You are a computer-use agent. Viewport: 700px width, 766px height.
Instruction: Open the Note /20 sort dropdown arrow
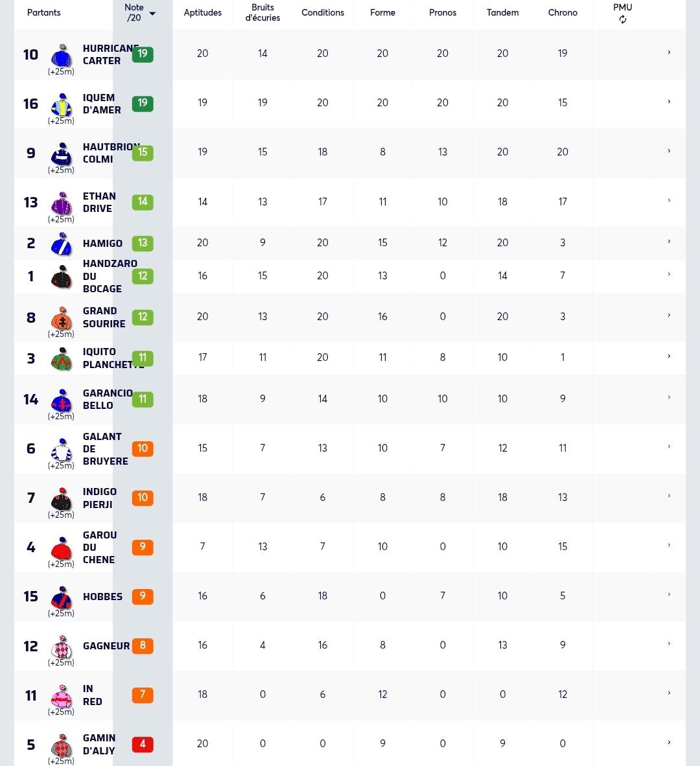(x=152, y=14)
